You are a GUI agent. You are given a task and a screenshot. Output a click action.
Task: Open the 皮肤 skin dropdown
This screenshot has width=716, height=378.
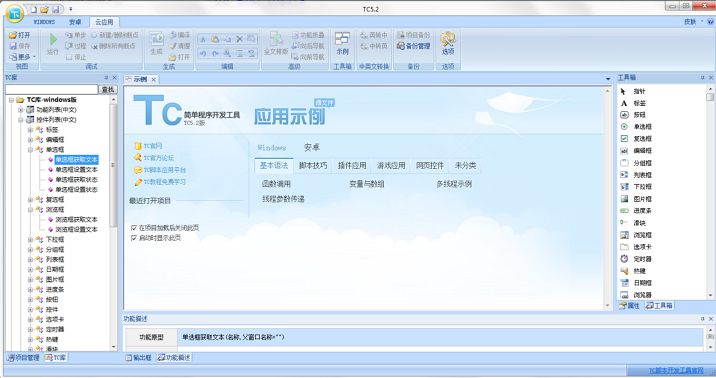[693, 21]
